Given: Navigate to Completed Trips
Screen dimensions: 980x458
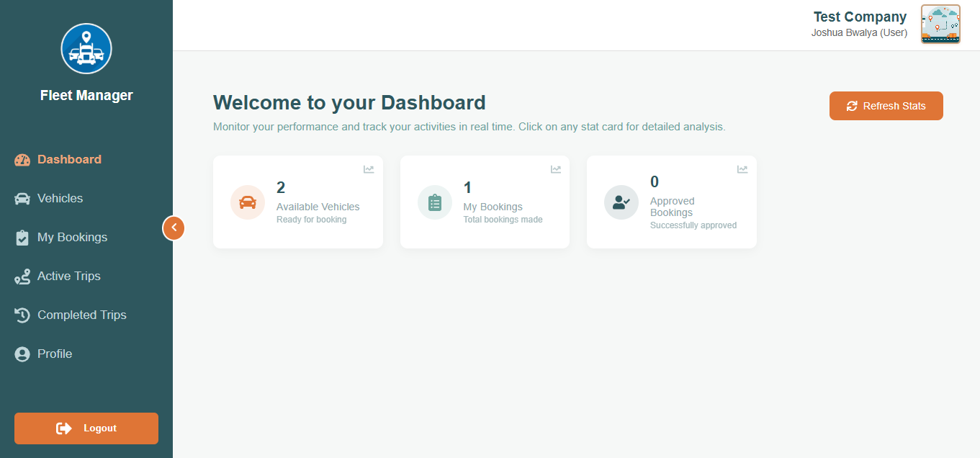Looking at the screenshot, I should tap(81, 315).
